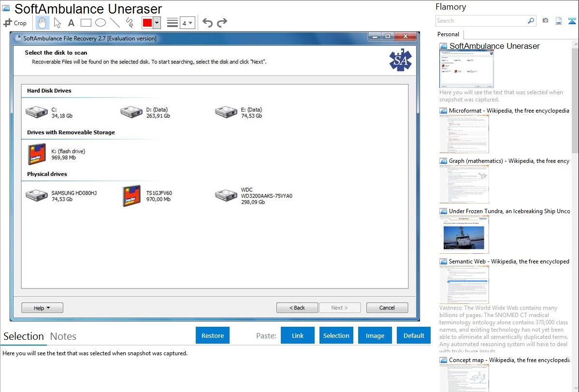Screen dimensions: 579x392
Task: Select the straight line tool
Action: [x=115, y=23]
